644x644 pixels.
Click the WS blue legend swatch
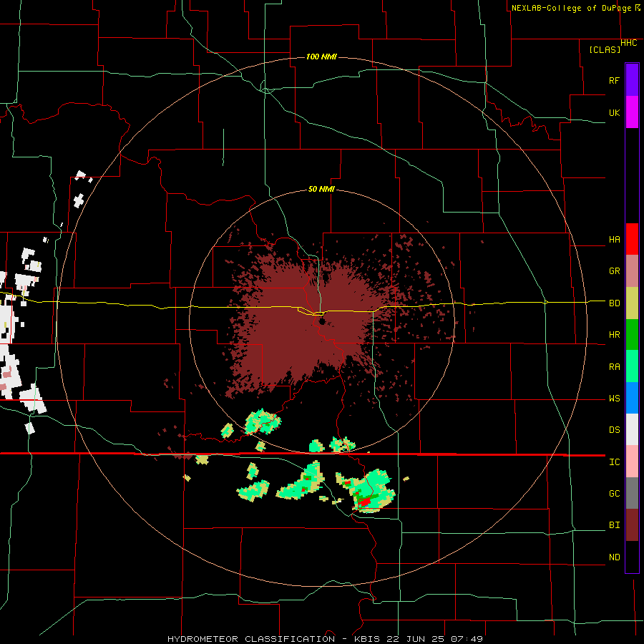(x=632, y=398)
